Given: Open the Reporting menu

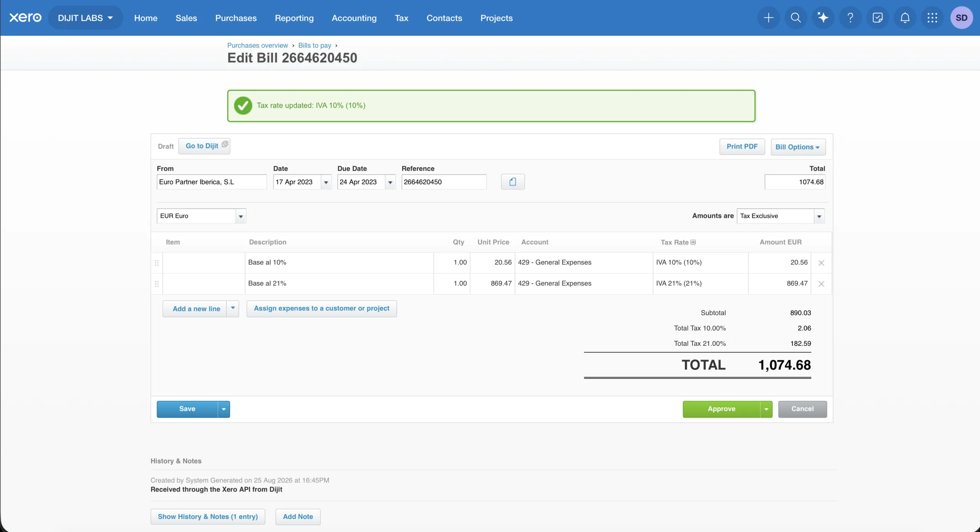Looking at the screenshot, I should tap(294, 18).
